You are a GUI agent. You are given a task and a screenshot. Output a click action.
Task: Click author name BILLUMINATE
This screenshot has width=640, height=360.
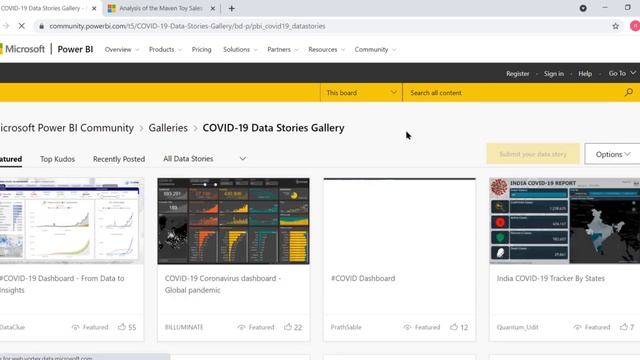184,327
